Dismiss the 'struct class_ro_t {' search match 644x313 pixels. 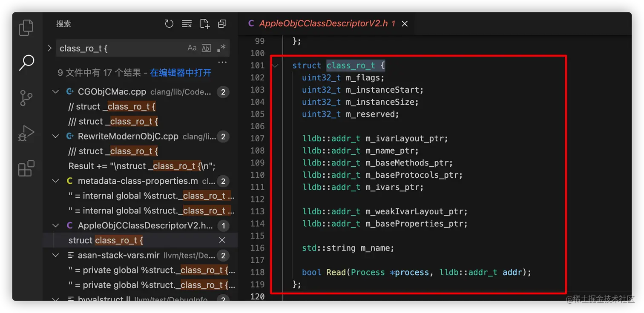(222, 240)
